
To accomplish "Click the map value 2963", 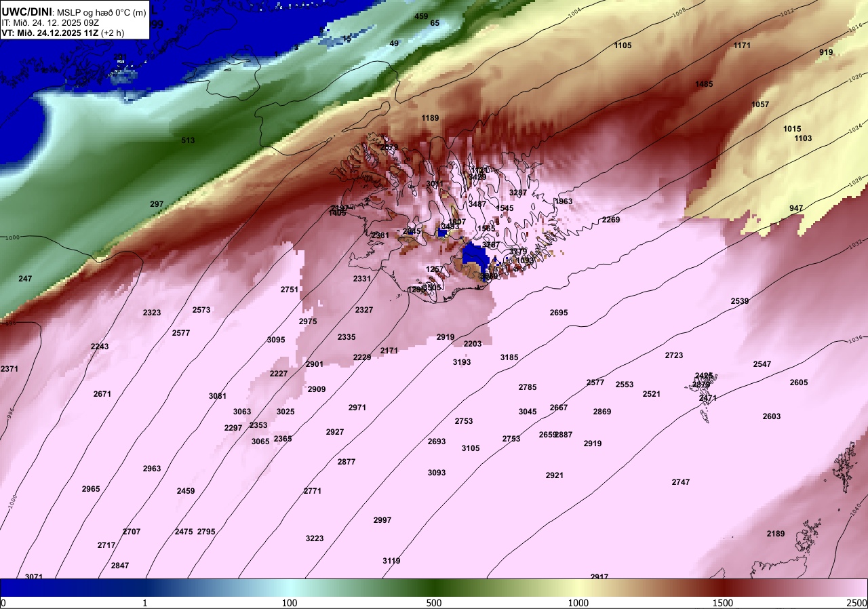I will [x=152, y=469].
